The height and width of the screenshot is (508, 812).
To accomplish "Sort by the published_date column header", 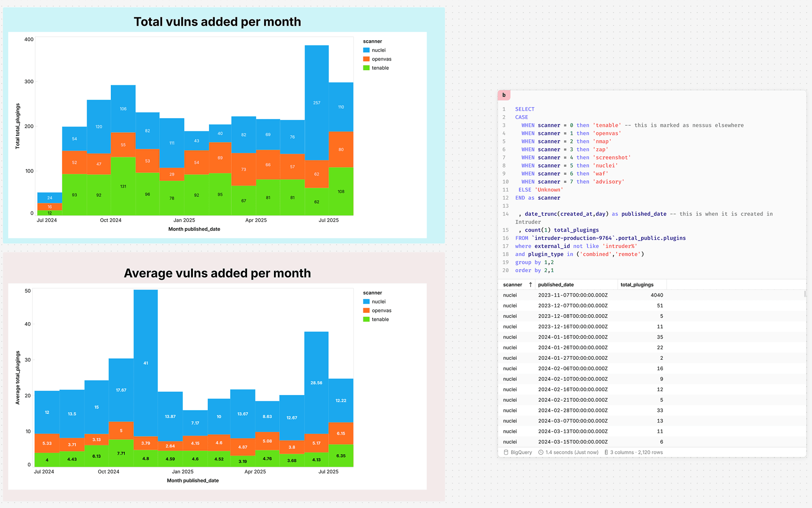I will [x=556, y=285].
